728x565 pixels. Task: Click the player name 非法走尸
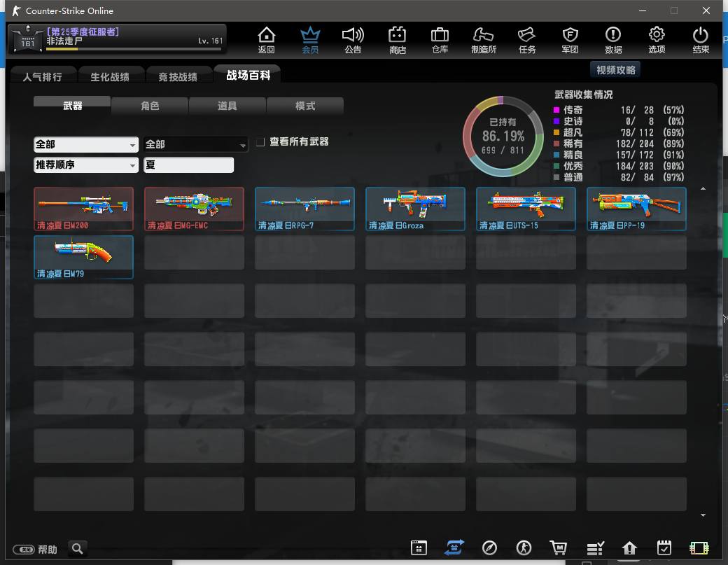64,41
